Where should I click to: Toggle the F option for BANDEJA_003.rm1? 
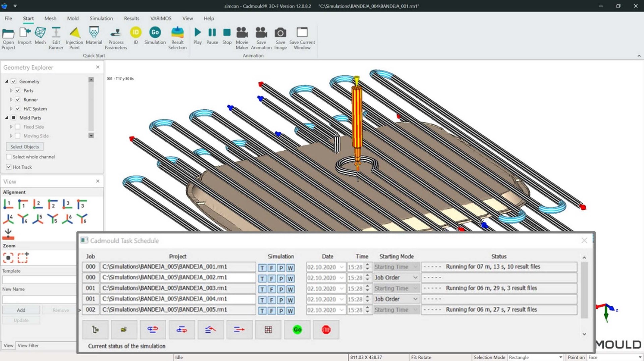click(272, 289)
